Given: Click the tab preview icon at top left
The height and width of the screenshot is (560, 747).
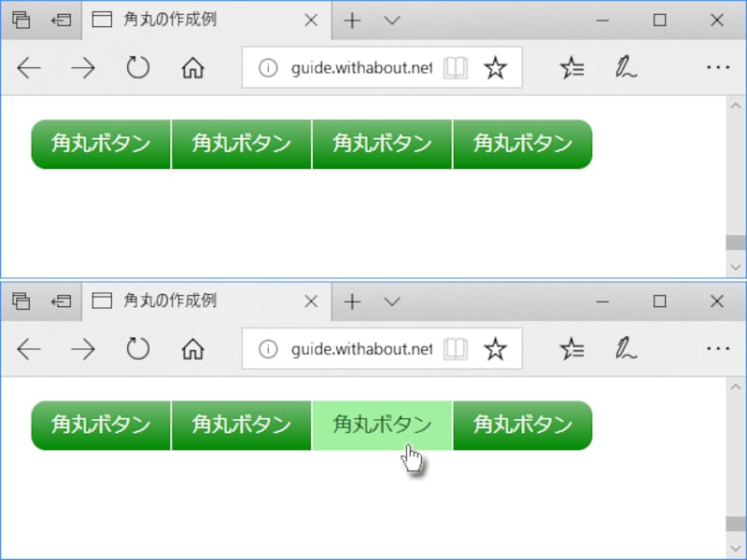Looking at the screenshot, I should pos(21,19).
